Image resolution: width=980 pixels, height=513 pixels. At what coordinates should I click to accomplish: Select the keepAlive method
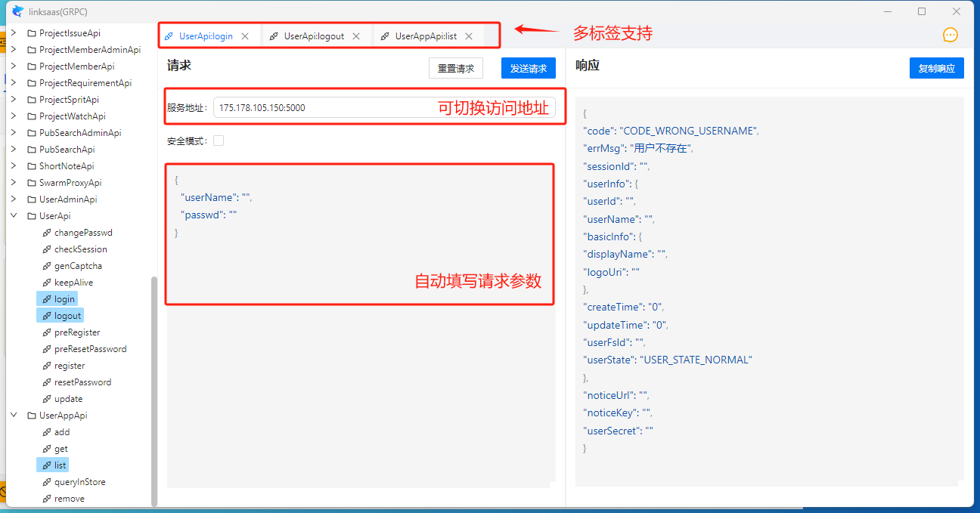click(74, 283)
